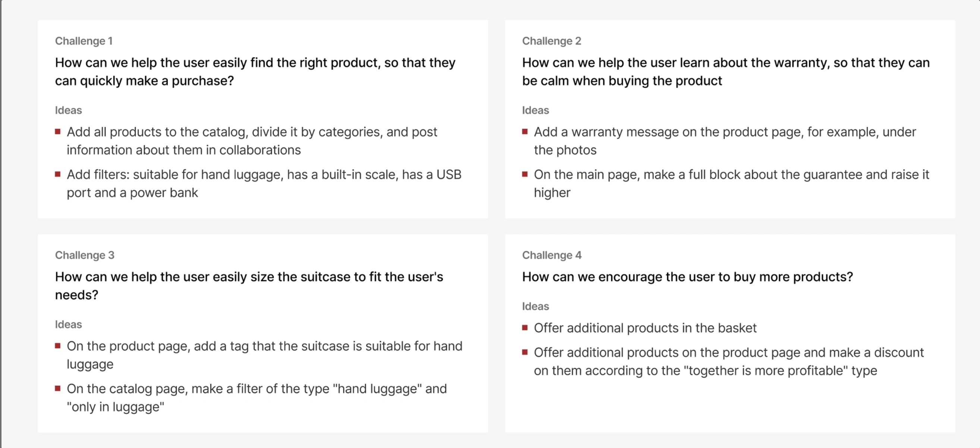Click the red bullet before 'Add a warranty message'

(x=525, y=132)
